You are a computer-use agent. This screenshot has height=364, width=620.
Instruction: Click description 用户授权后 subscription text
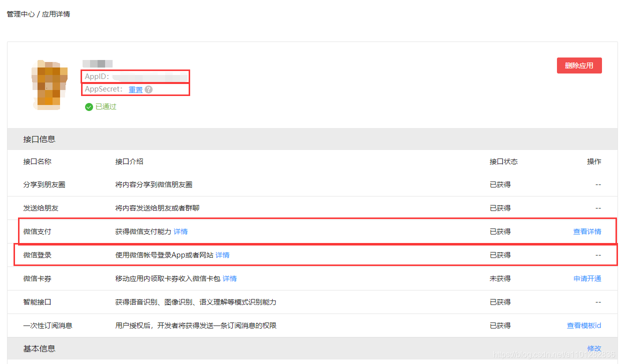click(196, 325)
